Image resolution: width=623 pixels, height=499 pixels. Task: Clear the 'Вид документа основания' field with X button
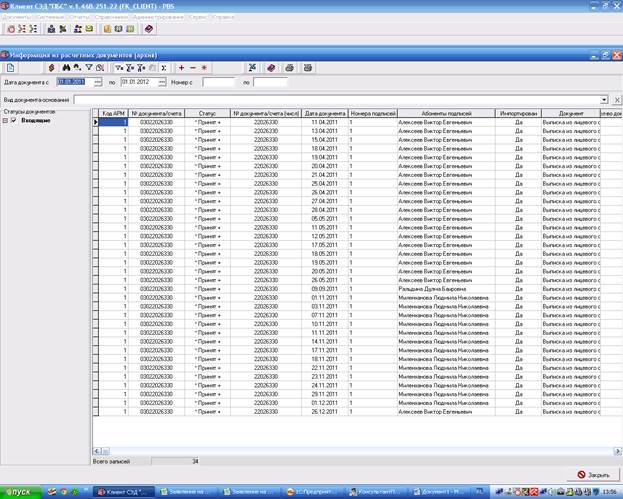[617, 100]
